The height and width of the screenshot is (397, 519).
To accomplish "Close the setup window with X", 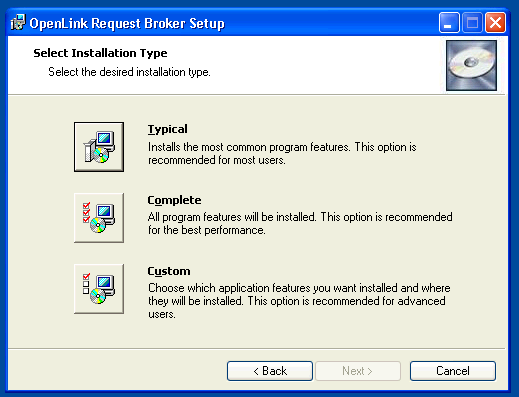I will [495, 23].
